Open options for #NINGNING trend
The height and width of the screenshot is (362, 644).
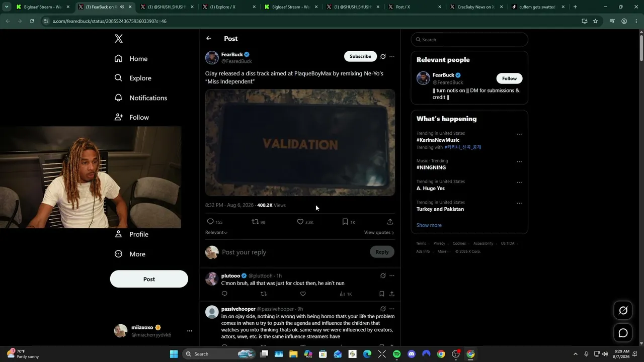[519, 162]
